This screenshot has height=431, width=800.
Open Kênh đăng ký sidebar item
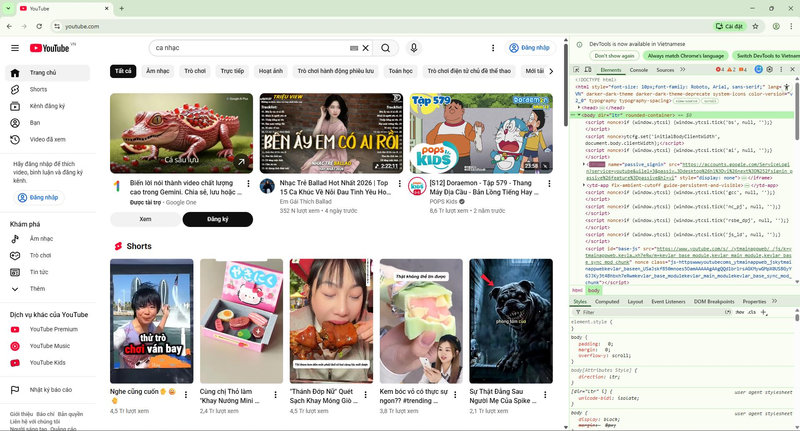coord(47,106)
